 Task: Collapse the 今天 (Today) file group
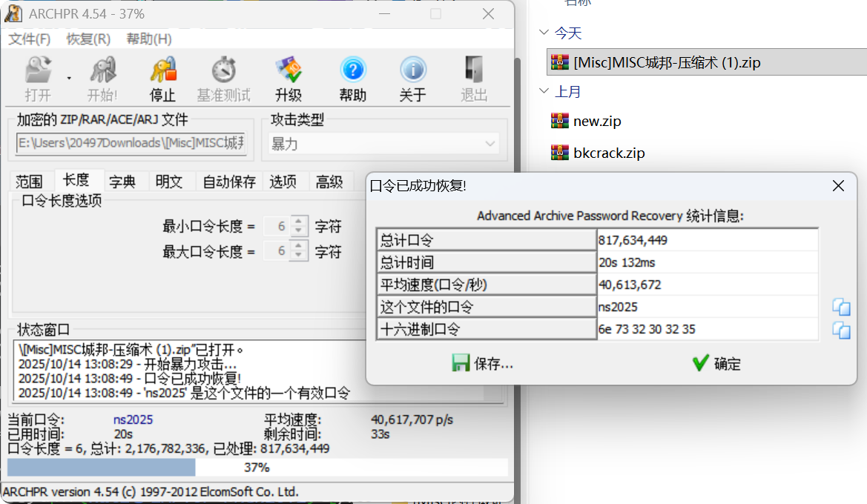coord(544,33)
